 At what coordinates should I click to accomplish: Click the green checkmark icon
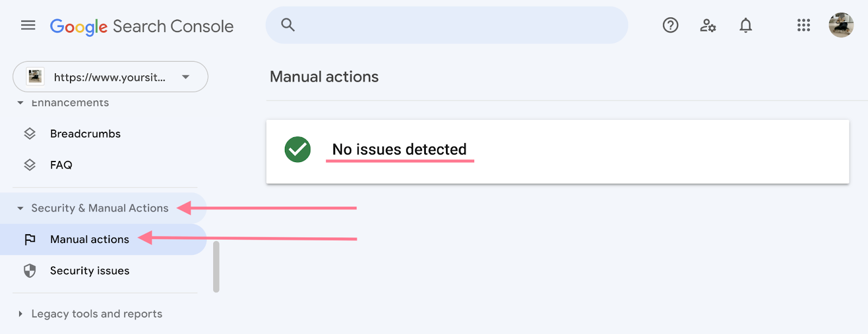coord(297,149)
